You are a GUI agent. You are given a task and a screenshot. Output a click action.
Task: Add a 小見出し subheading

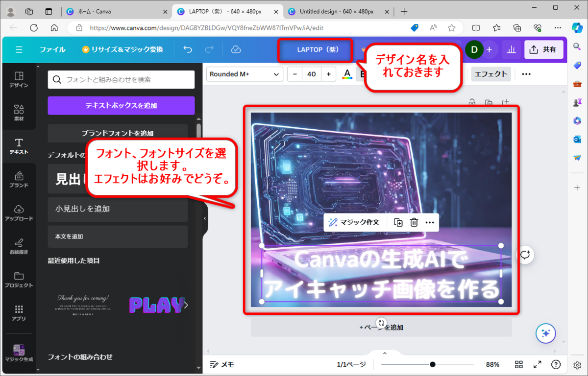point(118,209)
